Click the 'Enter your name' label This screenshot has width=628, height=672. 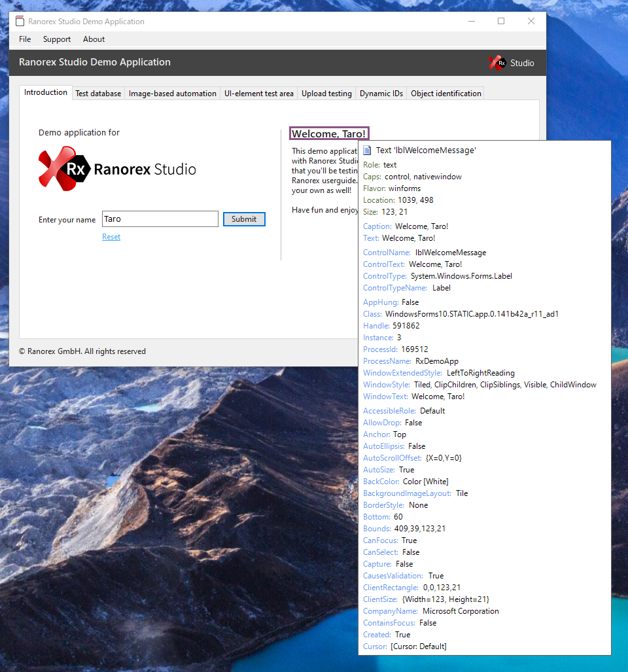[67, 220]
